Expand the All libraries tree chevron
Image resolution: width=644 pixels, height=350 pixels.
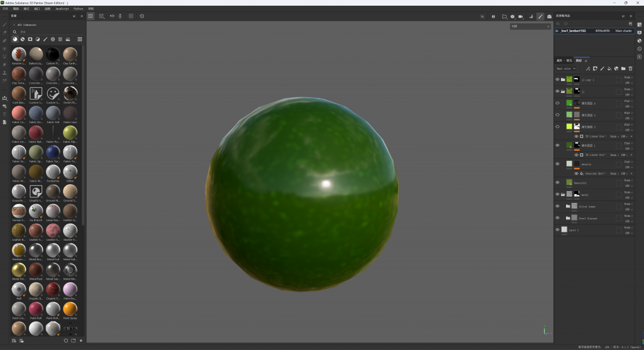[14, 25]
